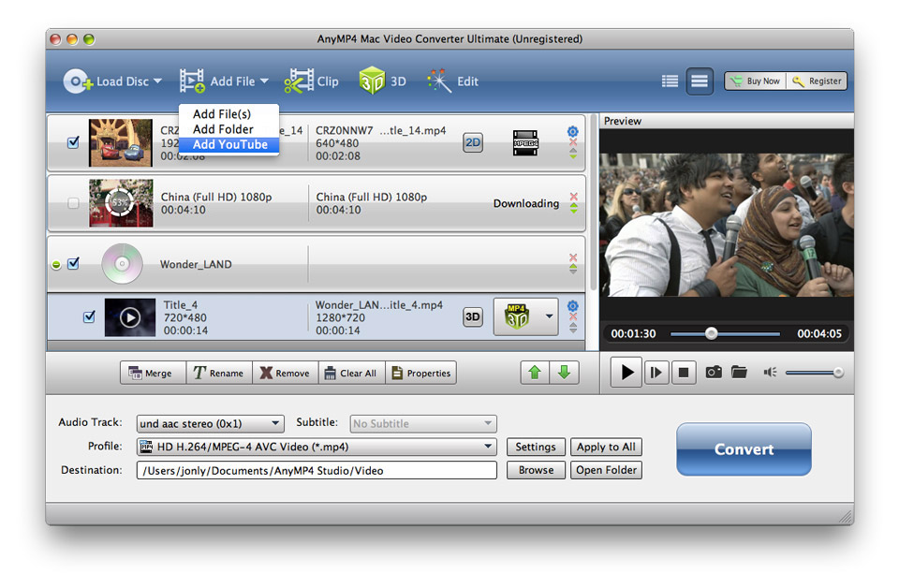Move selected item up with green arrow

point(535,373)
